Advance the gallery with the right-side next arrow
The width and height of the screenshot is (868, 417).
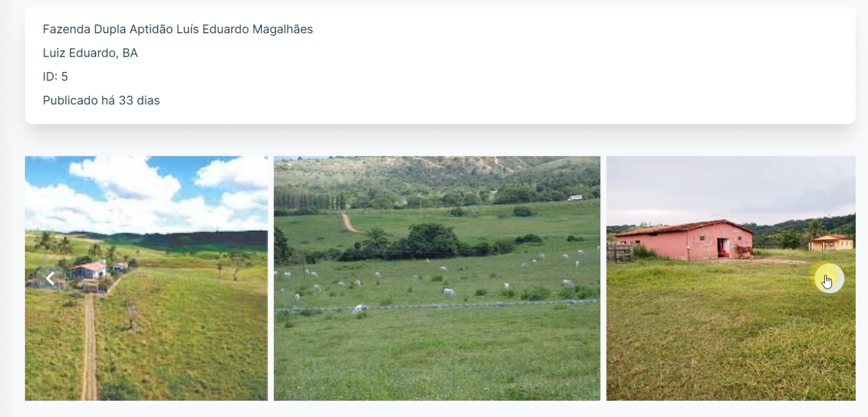coord(829,279)
